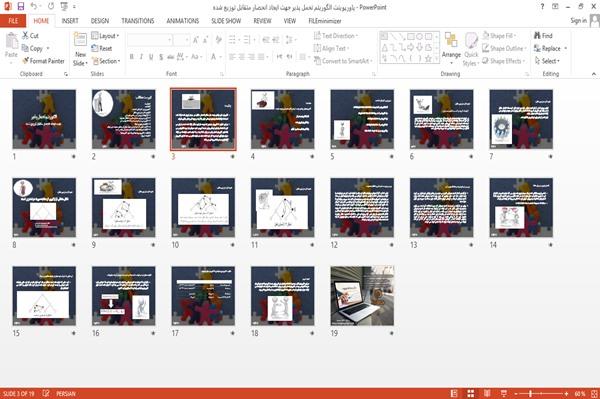Align text left in Paragraph group

click(232, 57)
